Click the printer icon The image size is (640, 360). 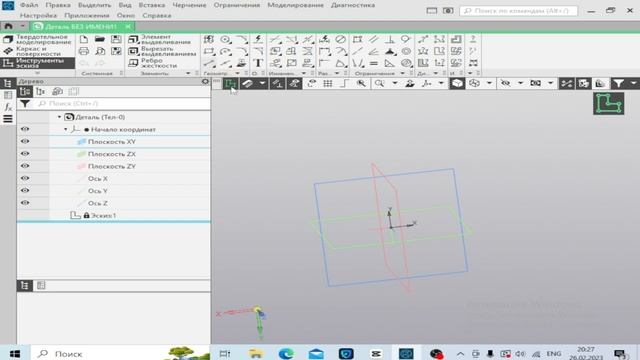coord(84,51)
